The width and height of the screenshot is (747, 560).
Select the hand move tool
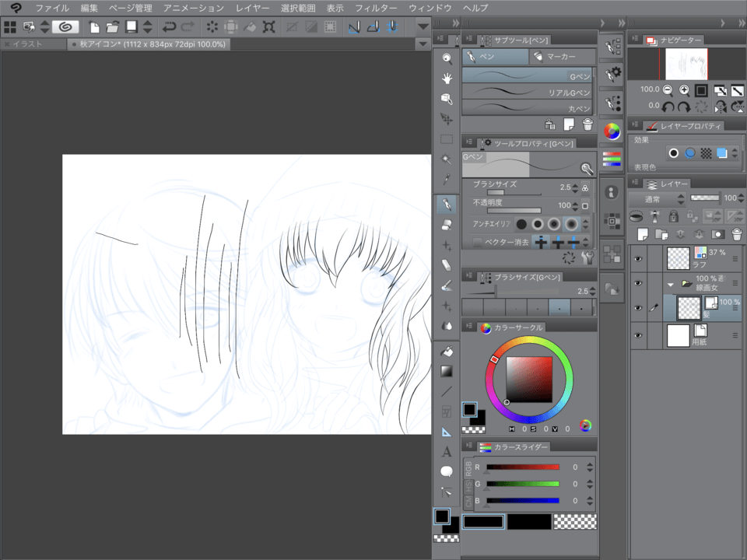pos(447,79)
